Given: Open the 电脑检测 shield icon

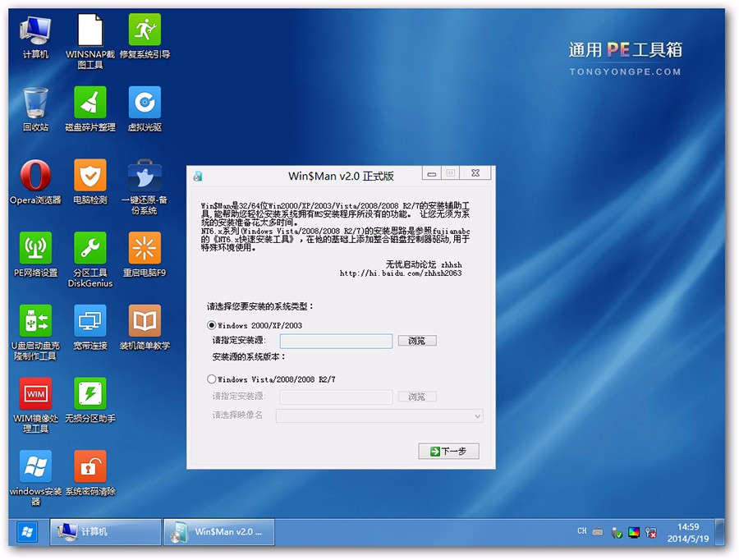Looking at the screenshot, I should click(90, 176).
